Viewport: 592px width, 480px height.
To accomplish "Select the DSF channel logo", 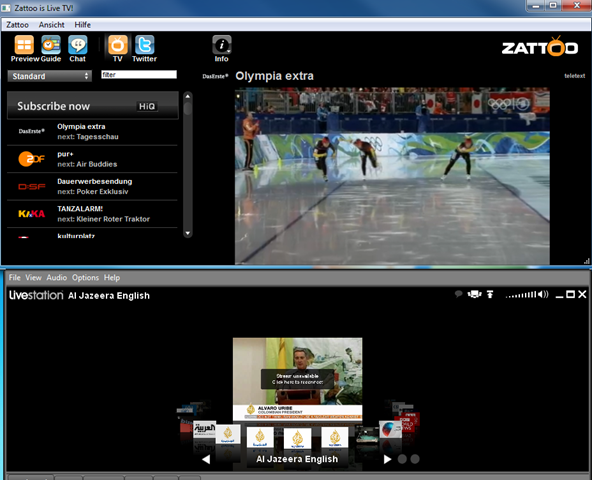I will tap(32, 186).
